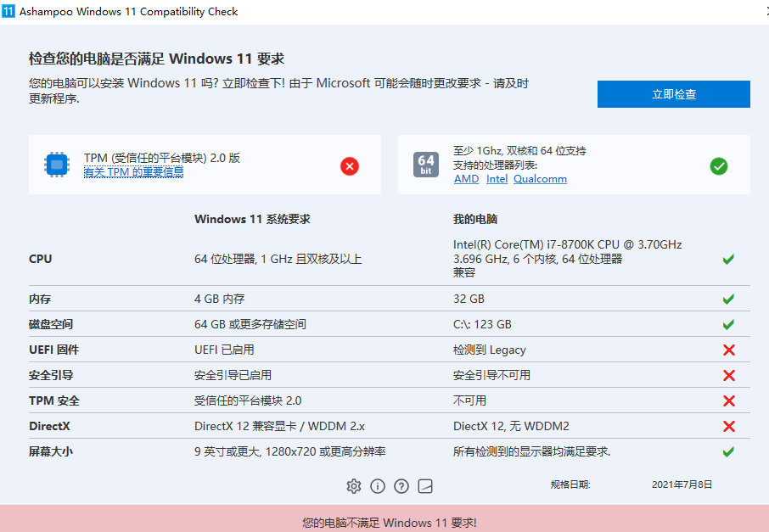Click the red X on the UEFI 固件 row
769x532 pixels.
pyautogui.click(x=727, y=350)
